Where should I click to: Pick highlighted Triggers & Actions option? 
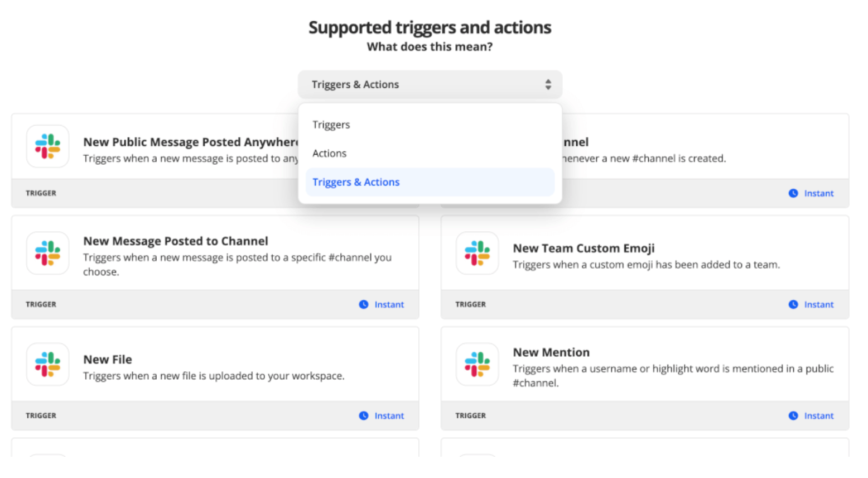click(x=430, y=182)
